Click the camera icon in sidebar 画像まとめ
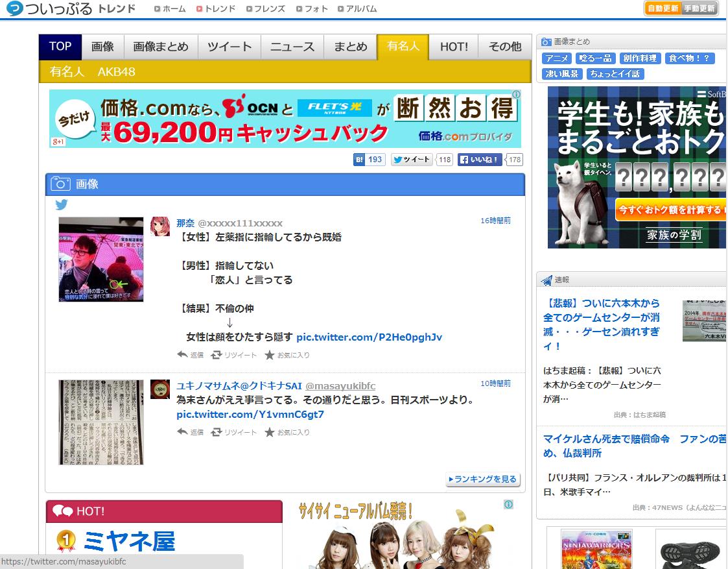728x569 pixels. pyautogui.click(x=546, y=42)
